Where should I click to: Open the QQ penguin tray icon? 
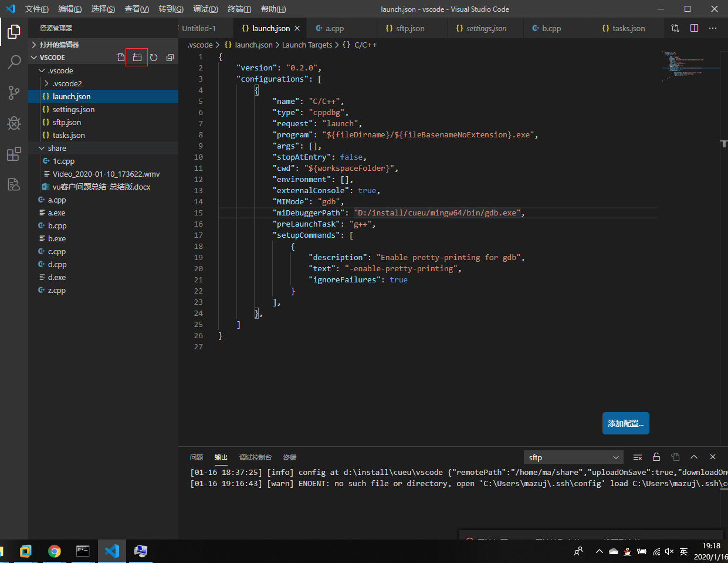628,551
